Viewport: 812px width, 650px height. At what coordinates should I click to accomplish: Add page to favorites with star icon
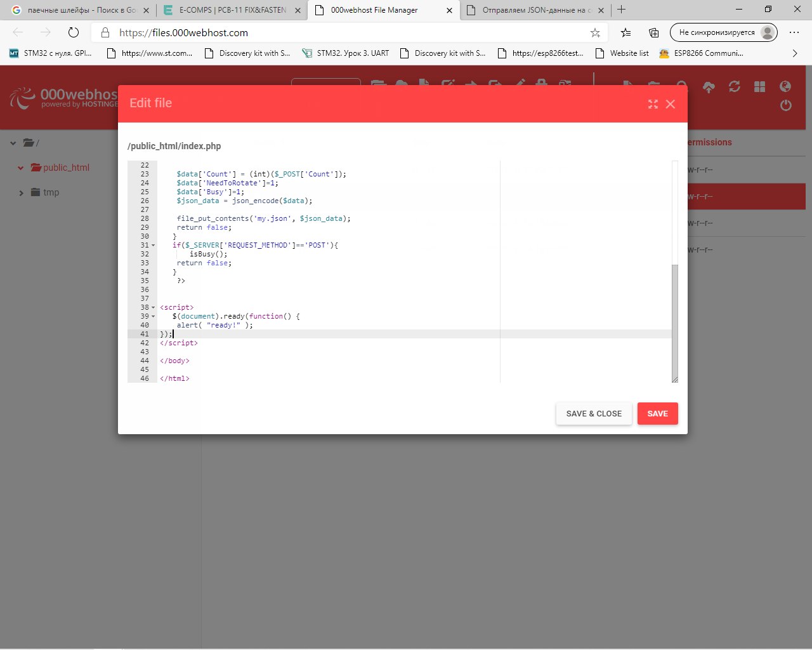595,32
